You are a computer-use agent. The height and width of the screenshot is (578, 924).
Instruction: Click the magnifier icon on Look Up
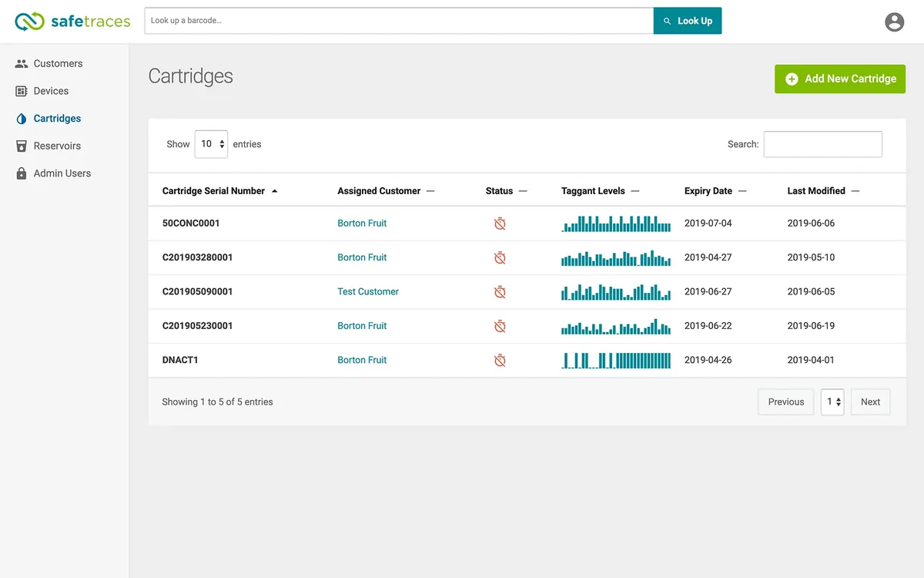pyautogui.click(x=667, y=22)
